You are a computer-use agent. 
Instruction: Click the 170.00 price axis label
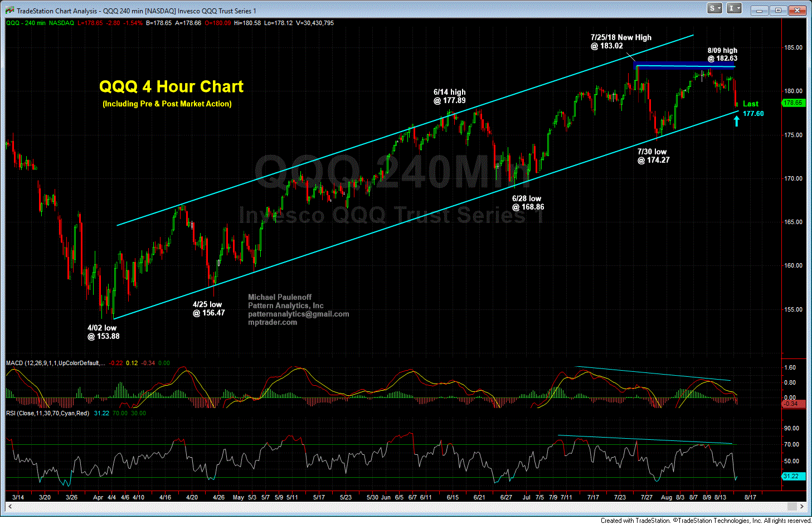(794, 178)
